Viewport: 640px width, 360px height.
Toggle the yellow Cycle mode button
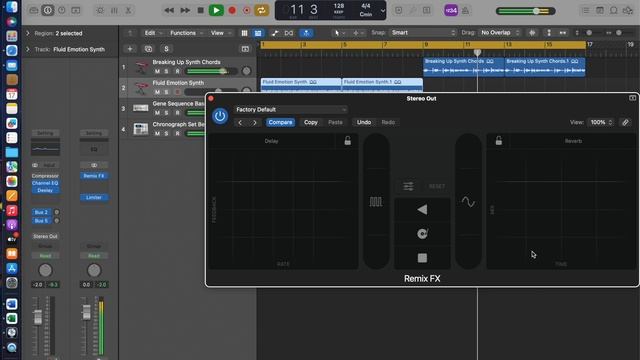pos(262,10)
